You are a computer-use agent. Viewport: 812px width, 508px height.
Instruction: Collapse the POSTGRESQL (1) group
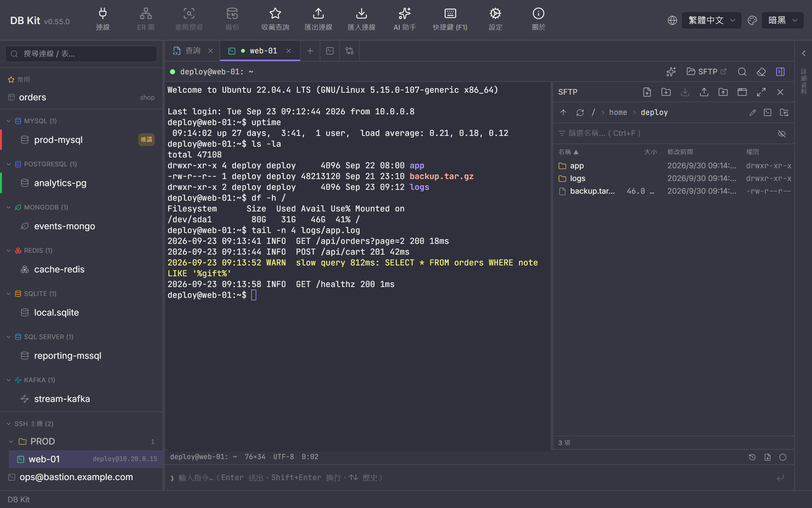pyautogui.click(x=9, y=164)
